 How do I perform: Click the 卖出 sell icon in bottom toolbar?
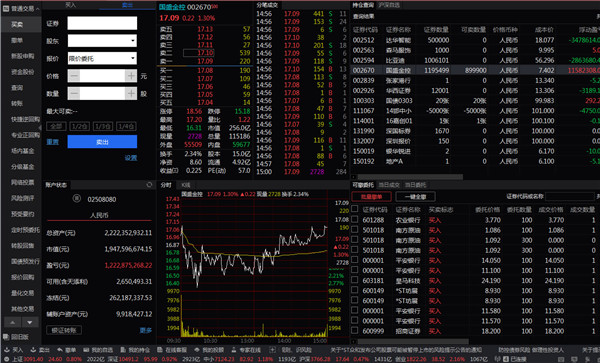click(33, 350)
